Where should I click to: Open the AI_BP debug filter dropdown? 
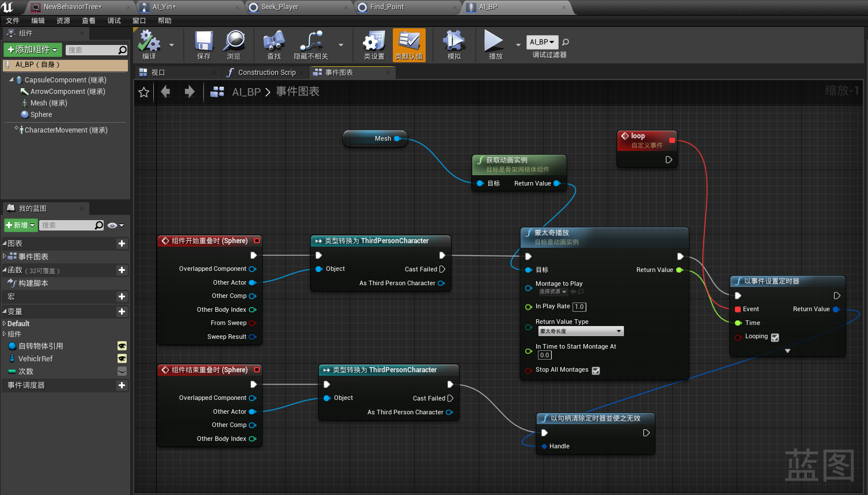pos(542,42)
